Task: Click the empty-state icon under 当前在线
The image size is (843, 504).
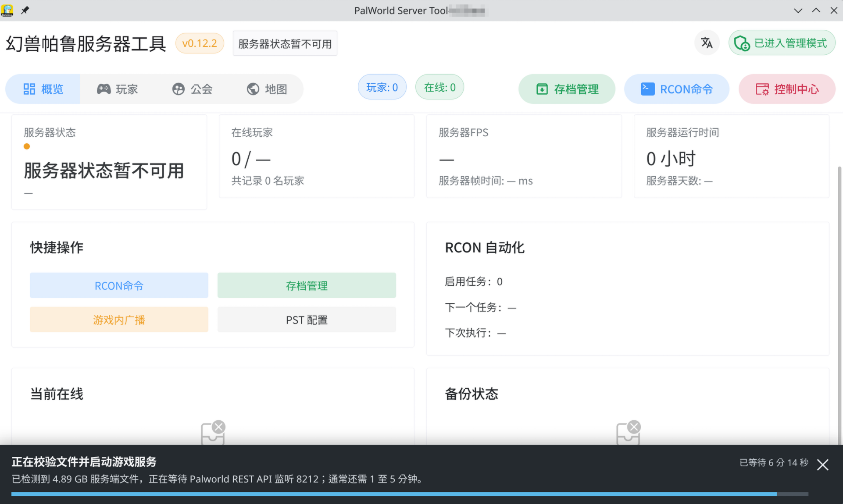Action: click(x=213, y=433)
